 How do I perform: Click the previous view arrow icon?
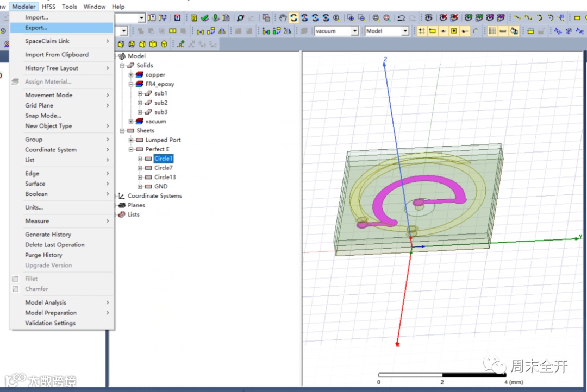[401, 17]
